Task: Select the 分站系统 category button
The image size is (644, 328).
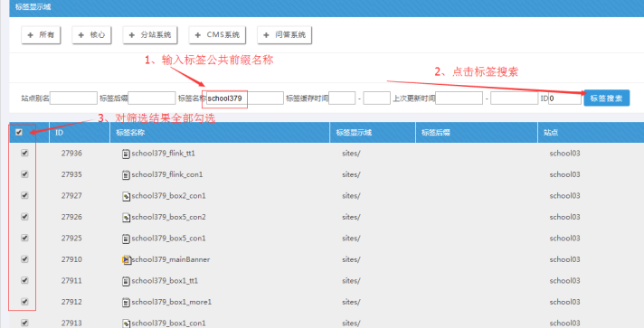Action: click(x=150, y=35)
